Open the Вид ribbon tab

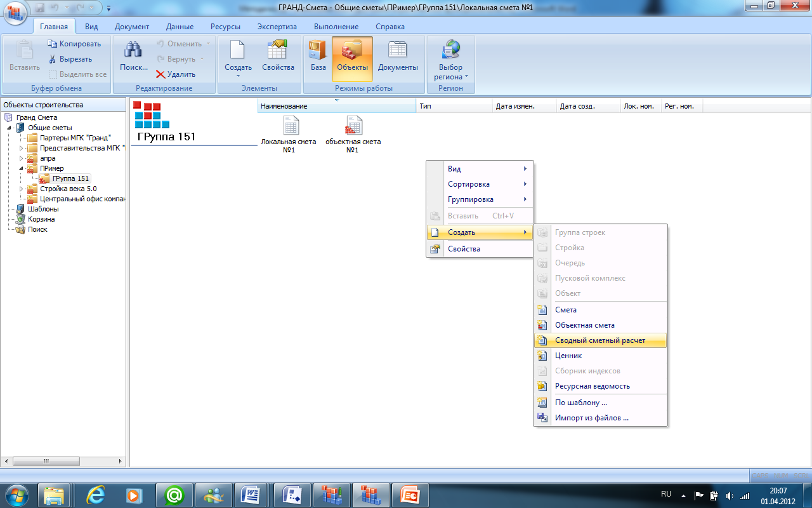click(91, 27)
